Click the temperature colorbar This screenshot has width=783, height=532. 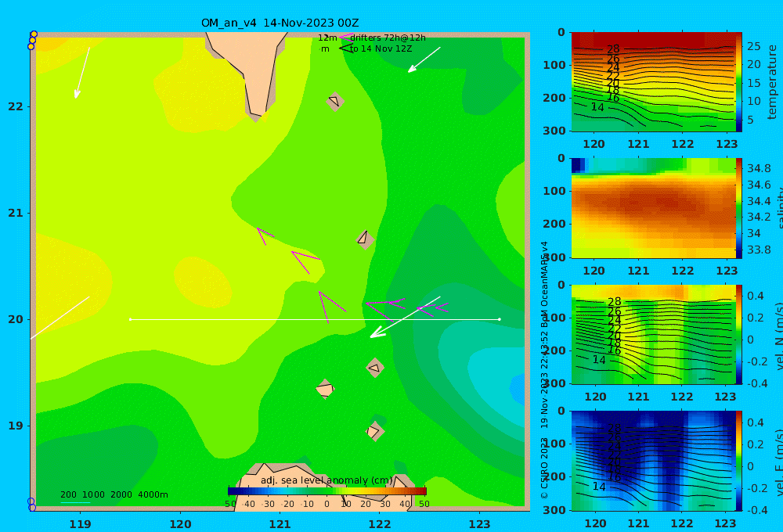tap(739, 82)
